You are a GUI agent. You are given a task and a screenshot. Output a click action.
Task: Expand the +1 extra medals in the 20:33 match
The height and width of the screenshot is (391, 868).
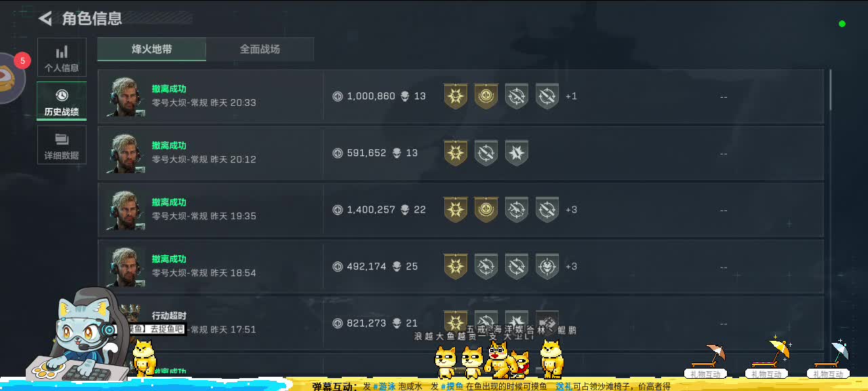point(572,96)
